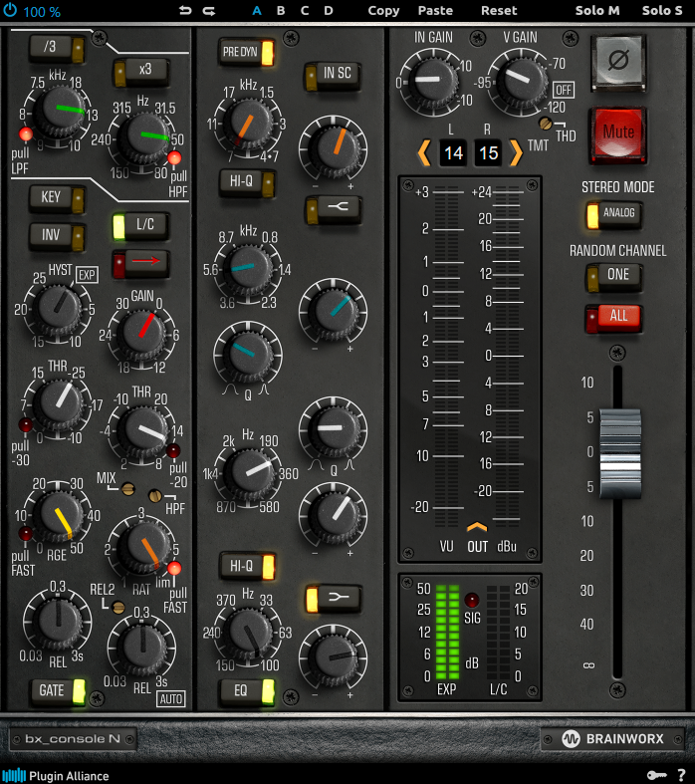The height and width of the screenshot is (784, 695).
Task: Toggle the x3 filter switch
Action: pyautogui.click(x=141, y=72)
